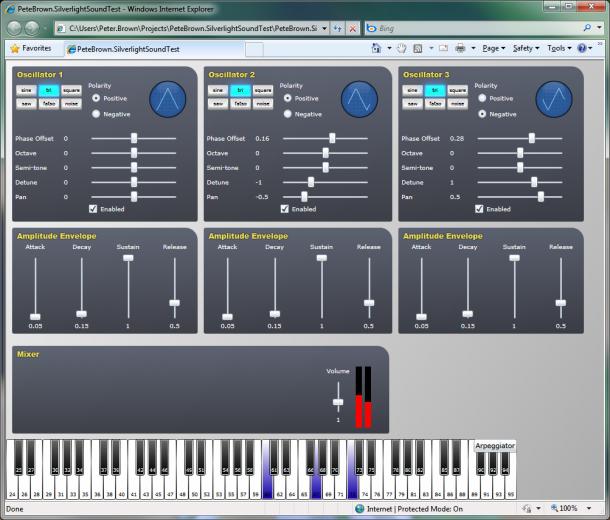The height and width of the screenshot is (520, 610).
Task: Click Oscillator 1 triangle waveform display circle
Action: tap(168, 99)
